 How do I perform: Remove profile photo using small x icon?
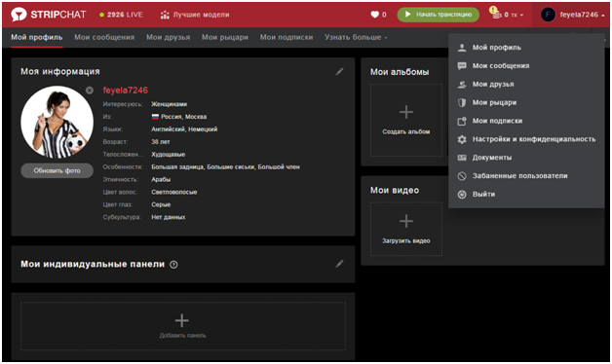(90, 91)
